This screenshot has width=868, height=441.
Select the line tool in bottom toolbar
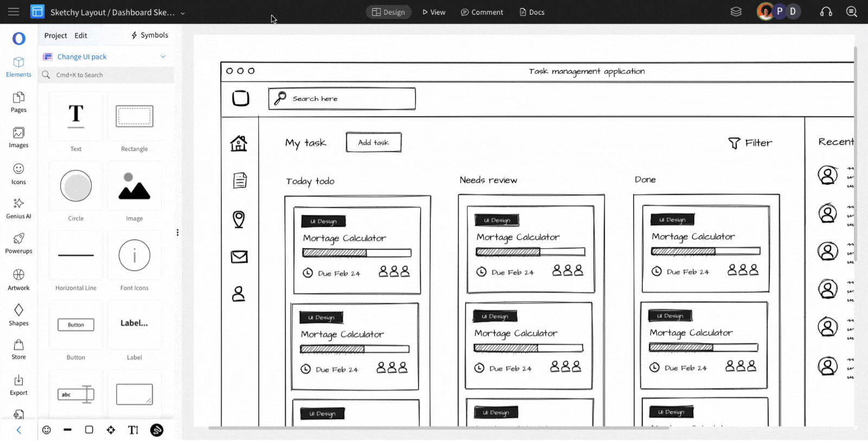coord(67,430)
